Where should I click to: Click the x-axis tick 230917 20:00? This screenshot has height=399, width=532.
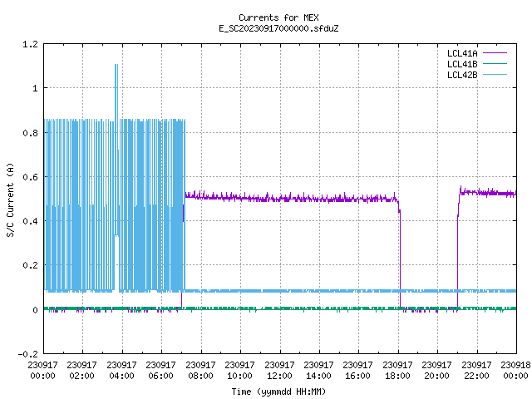436,371
